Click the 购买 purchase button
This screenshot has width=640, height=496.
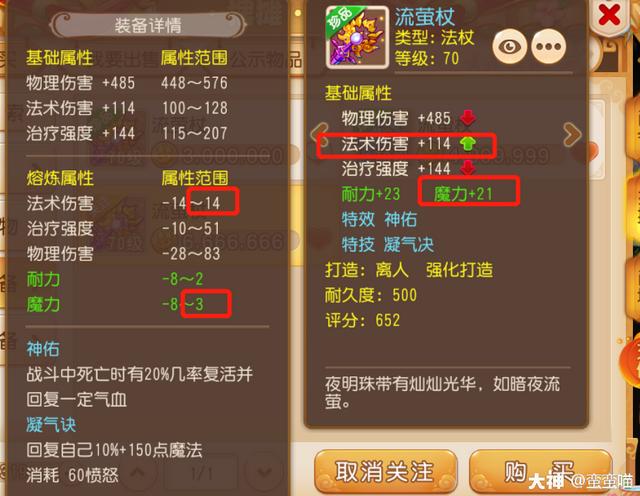point(540,472)
